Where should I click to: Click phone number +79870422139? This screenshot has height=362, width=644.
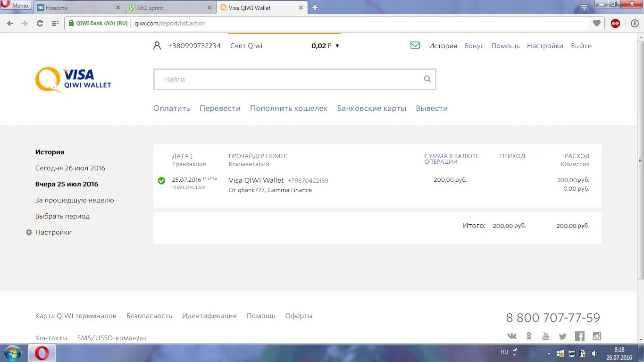coord(308,181)
